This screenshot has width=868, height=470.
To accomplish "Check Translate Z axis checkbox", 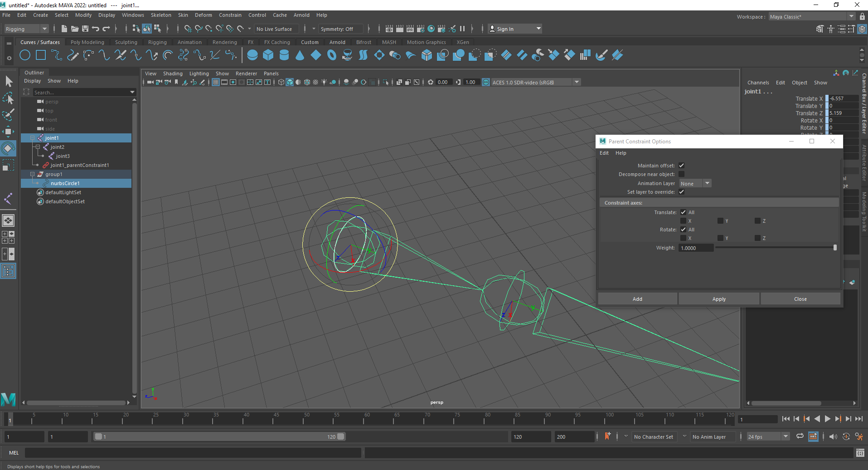I will [x=757, y=221].
